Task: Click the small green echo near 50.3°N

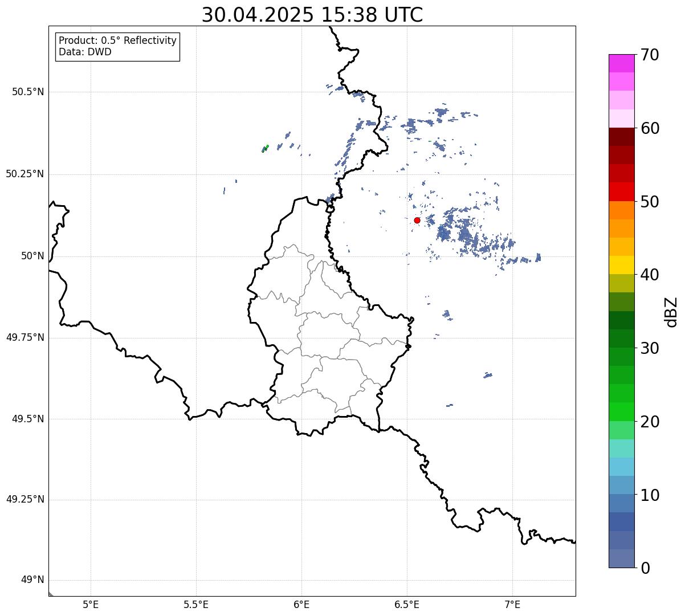Action: tap(265, 148)
